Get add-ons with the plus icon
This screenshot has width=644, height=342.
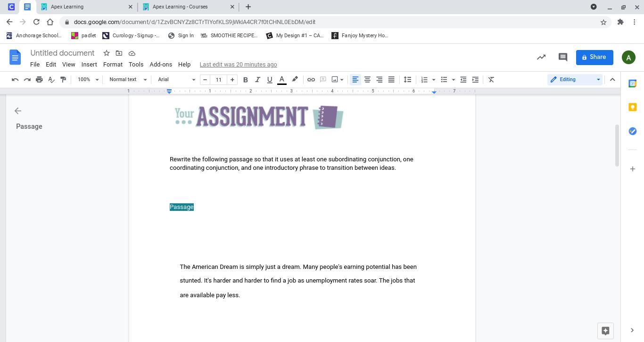633,169
